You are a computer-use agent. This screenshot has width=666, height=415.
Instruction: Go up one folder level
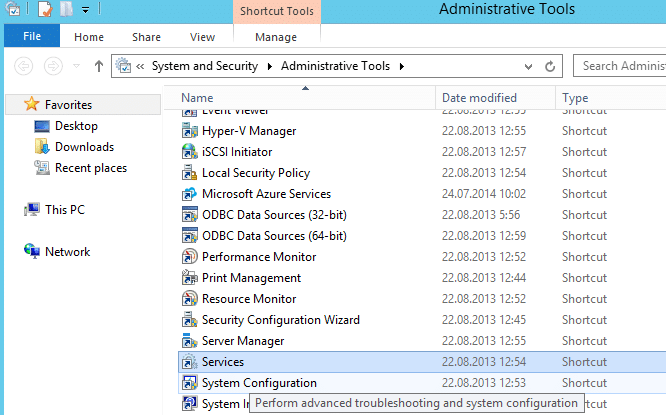point(99,66)
